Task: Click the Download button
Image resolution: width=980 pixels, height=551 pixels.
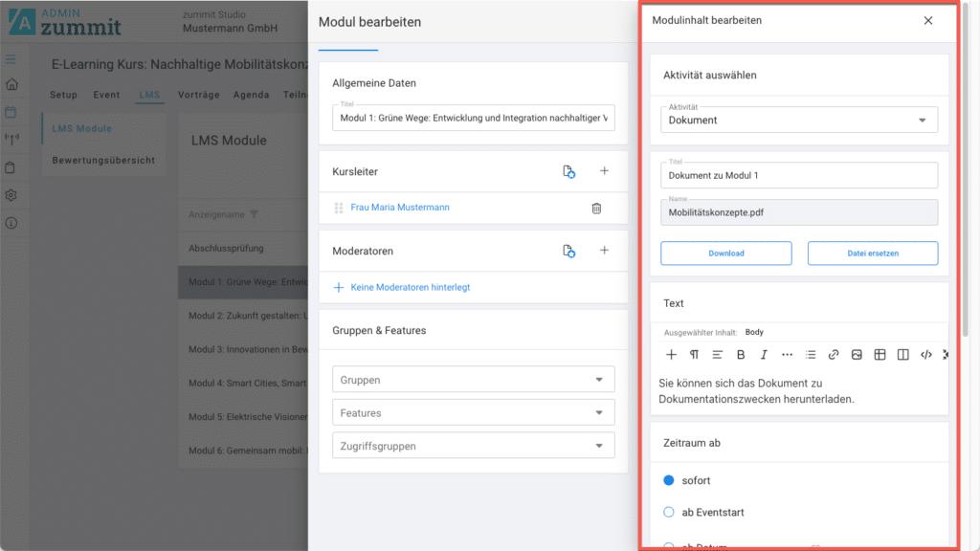Action: tap(725, 253)
